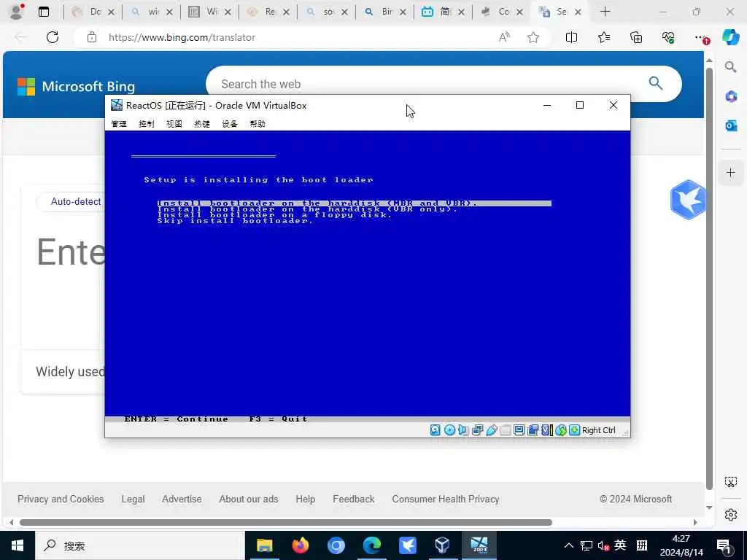Open the About our ads link
Screen dimensions: 747x560
249,499
